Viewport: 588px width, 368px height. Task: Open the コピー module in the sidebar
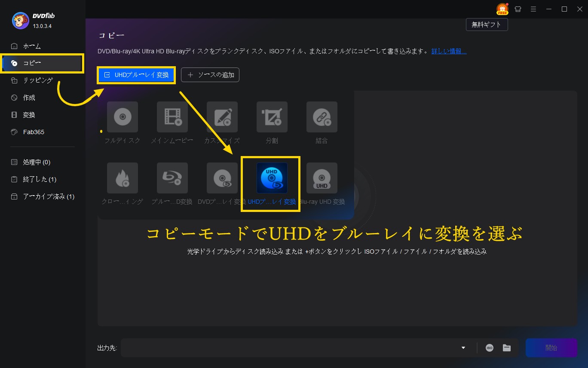coord(43,63)
